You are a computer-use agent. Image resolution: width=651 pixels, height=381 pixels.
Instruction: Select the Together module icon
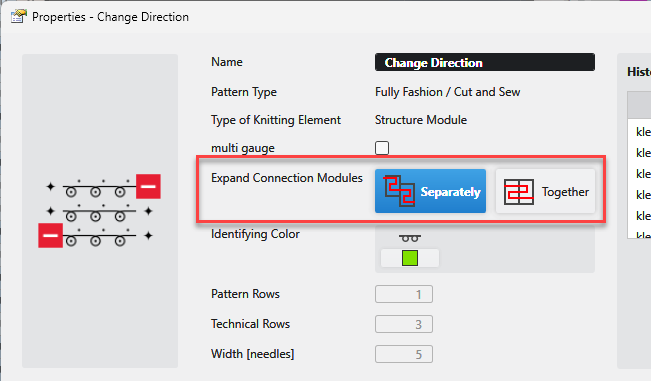[x=519, y=191]
